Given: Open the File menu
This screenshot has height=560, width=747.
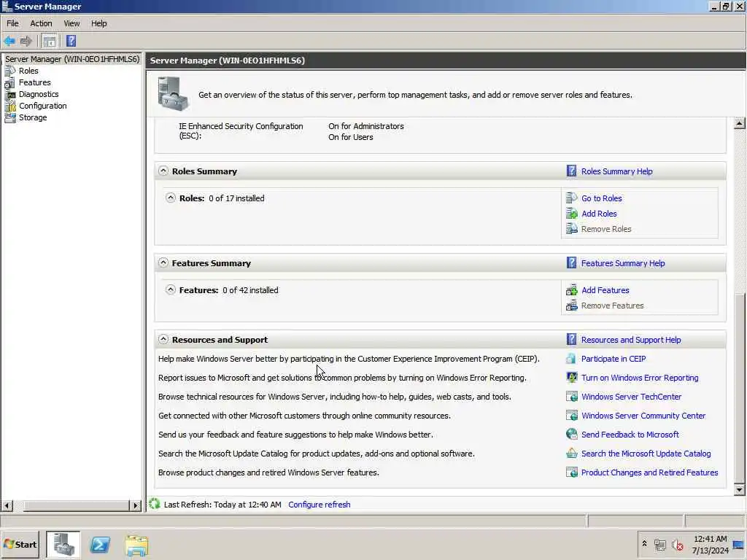Looking at the screenshot, I should pos(12,23).
